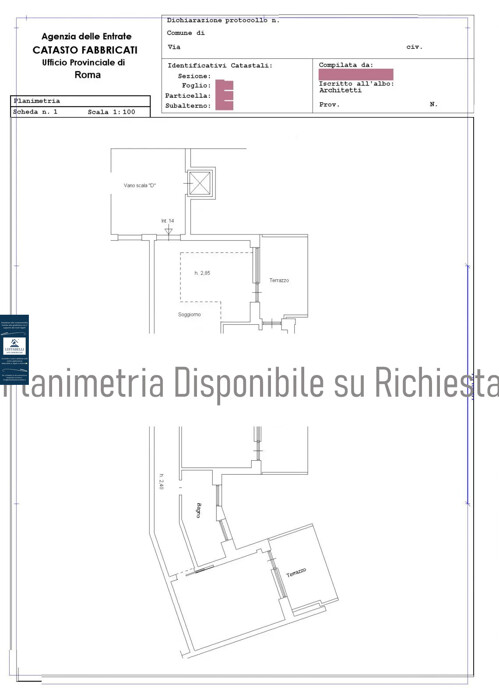Click the rotated 'Bagno' room label

pyautogui.click(x=199, y=510)
